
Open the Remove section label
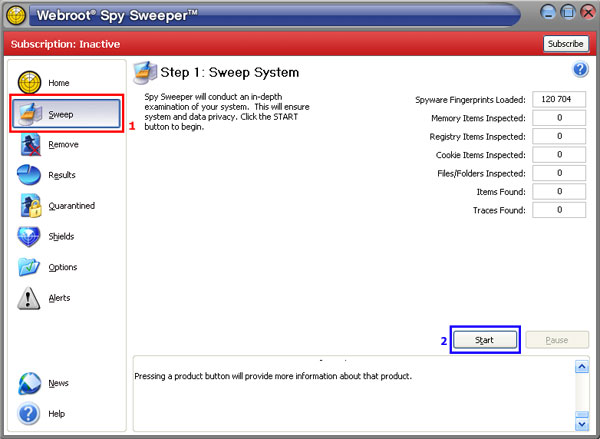(64, 145)
